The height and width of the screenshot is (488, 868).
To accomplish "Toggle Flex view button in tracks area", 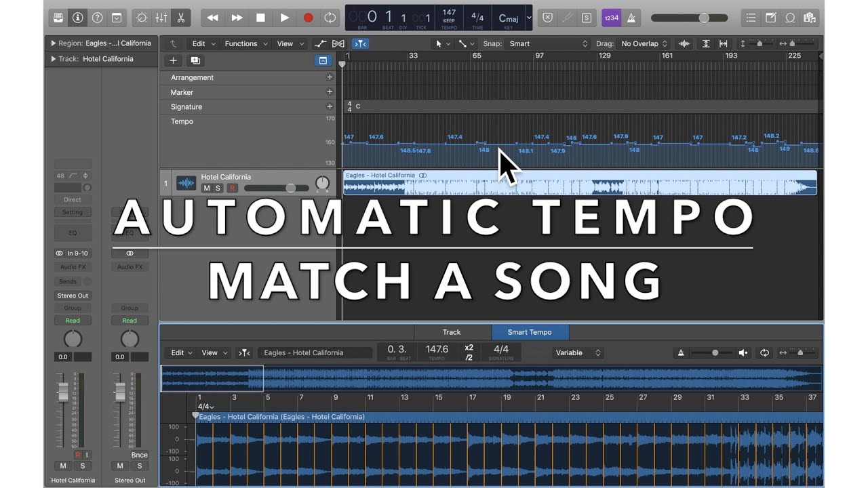I will click(x=338, y=43).
